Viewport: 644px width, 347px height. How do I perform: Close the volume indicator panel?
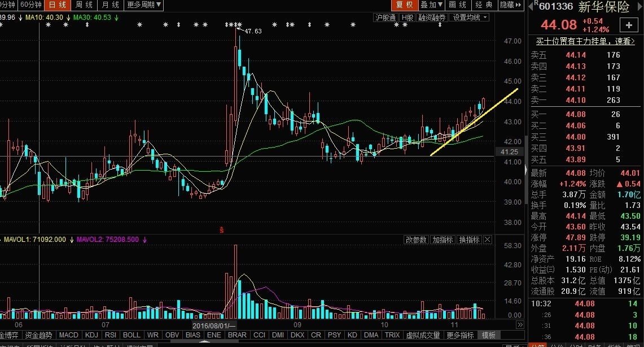(488, 240)
